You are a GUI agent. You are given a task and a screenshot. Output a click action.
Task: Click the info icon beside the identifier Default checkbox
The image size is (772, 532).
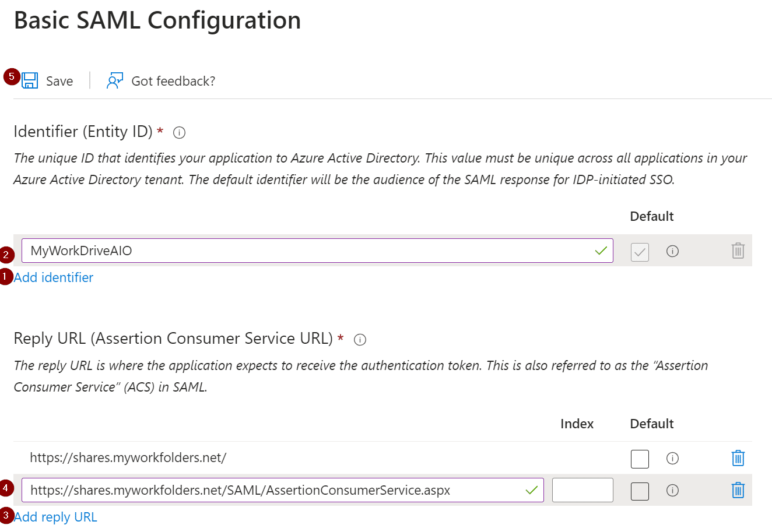click(672, 251)
